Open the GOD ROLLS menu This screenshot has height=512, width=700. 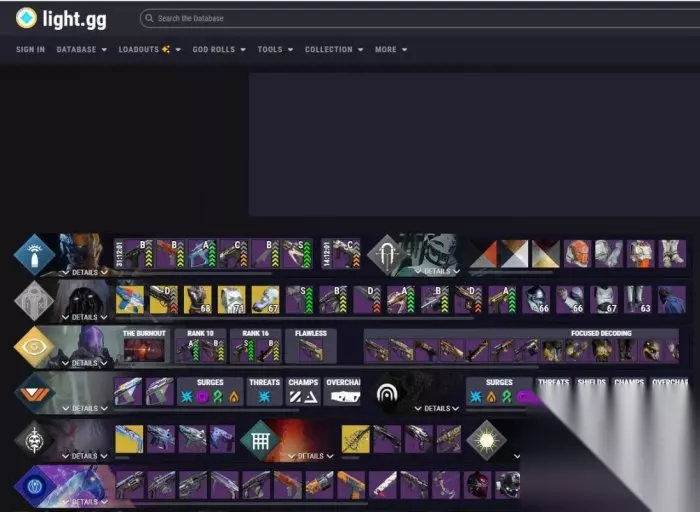219,50
